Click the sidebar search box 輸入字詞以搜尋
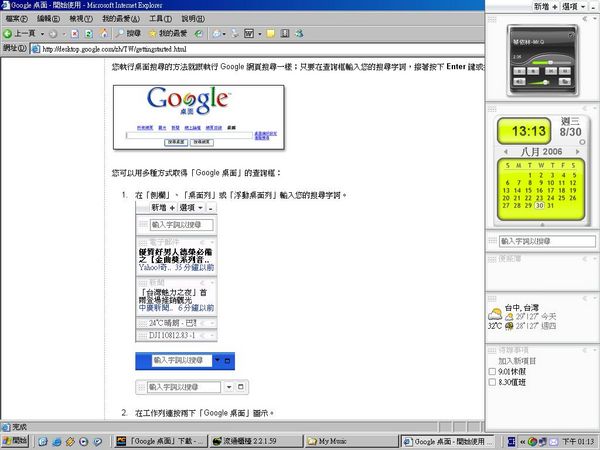Viewport: 600px width, 450px height. (x=547, y=241)
